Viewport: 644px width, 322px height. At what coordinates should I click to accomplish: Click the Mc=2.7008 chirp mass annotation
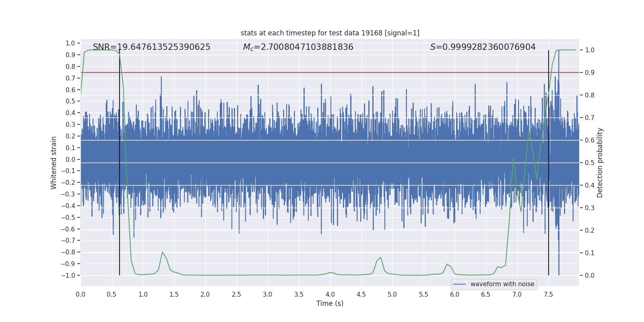298,47
